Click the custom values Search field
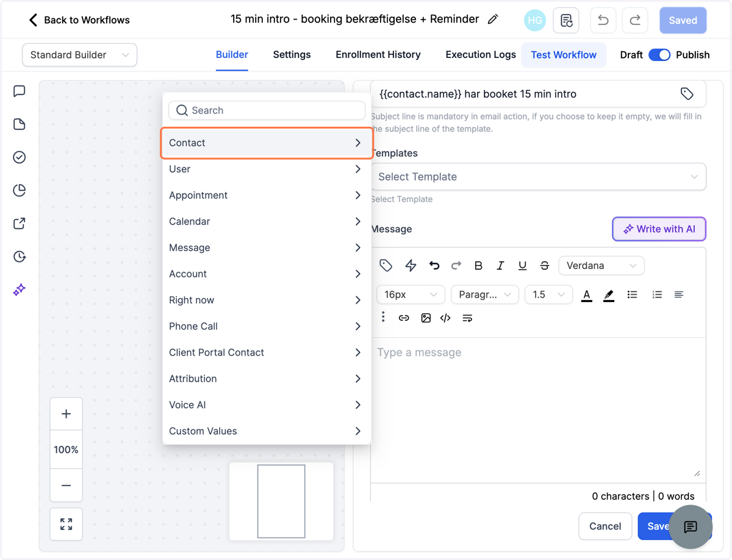Viewport: 732px width, 560px height. 267,110
